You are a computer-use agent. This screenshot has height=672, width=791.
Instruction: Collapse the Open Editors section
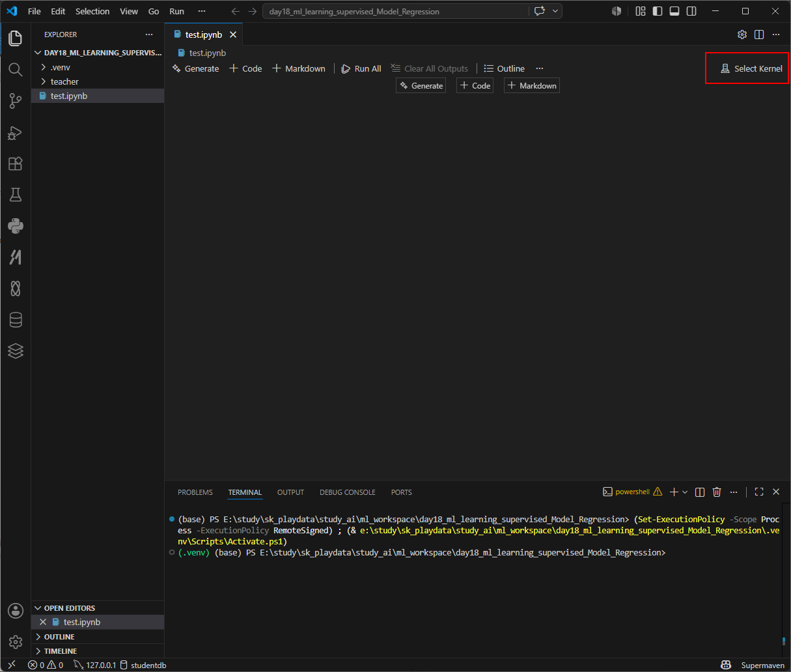coord(98,608)
